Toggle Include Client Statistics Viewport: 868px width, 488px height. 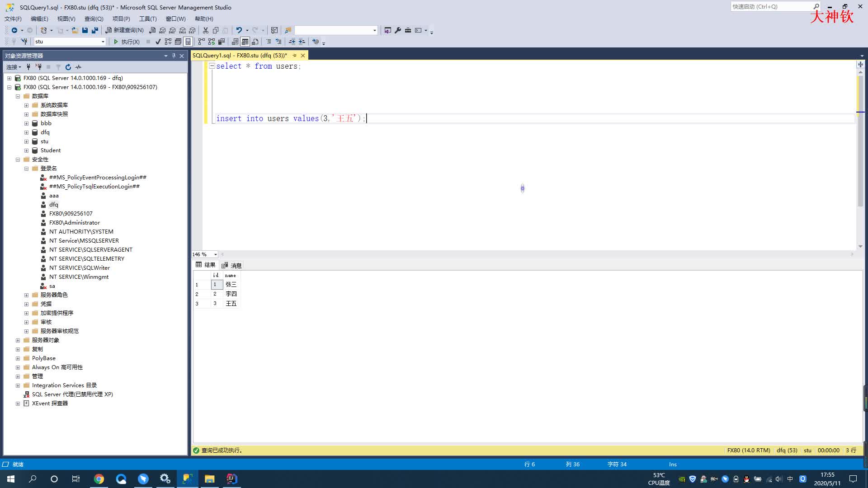[222, 42]
